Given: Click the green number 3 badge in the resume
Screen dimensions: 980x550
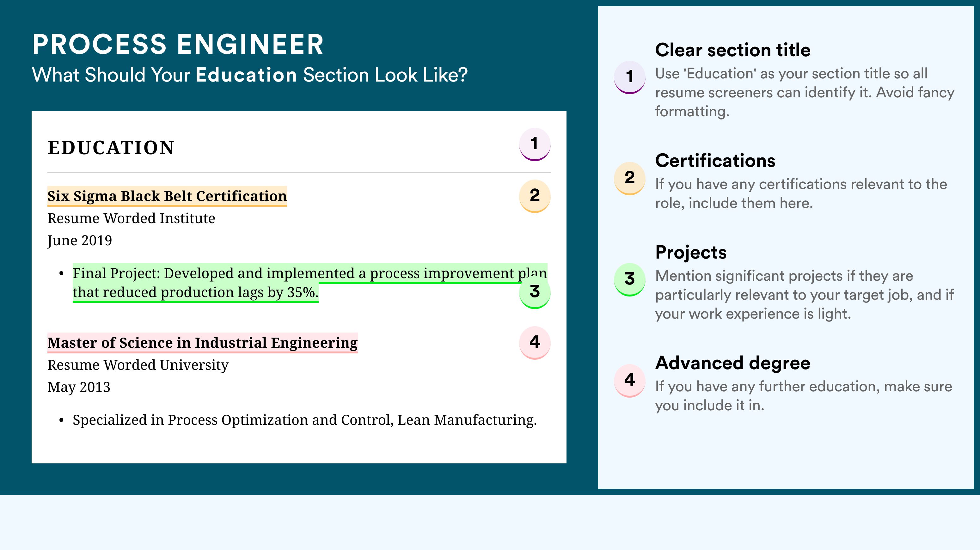Looking at the screenshot, I should [535, 292].
